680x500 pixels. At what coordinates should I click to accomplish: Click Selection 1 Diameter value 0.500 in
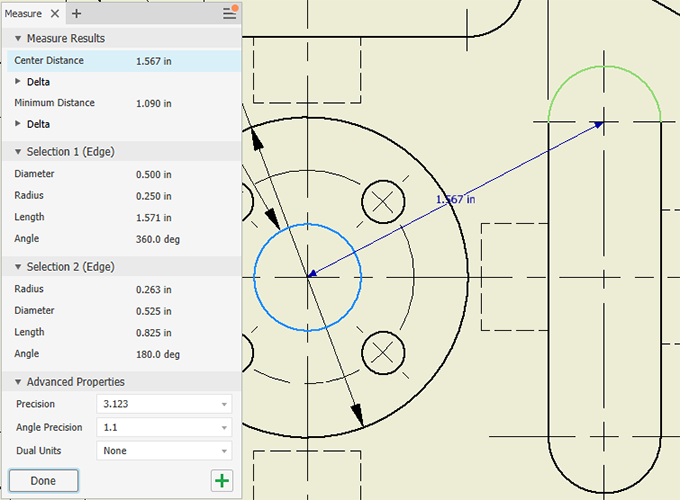154,174
